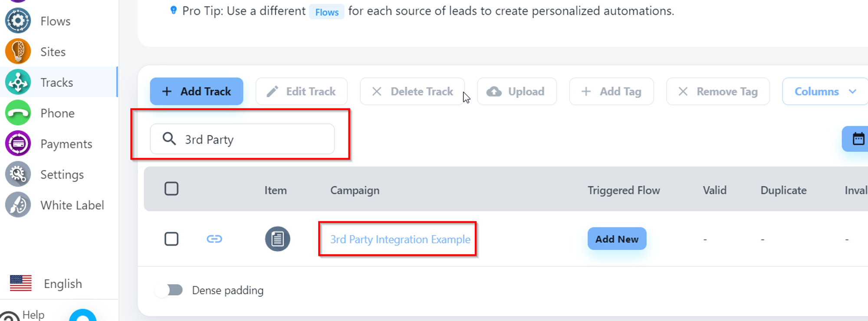868x321 pixels.
Task: Click the Payments card icon
Action: click(x=18, y=144)
